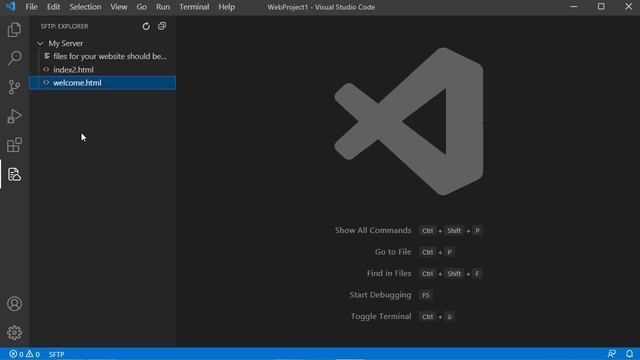Click the VS Code logo icon in title bar
The image size is (640, 360).
11,7
